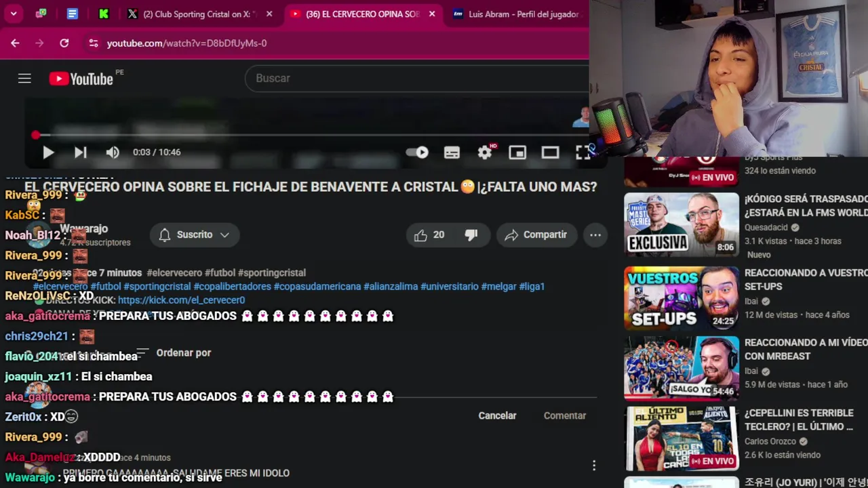Click the red progress bar scrubber

(35, 135)
